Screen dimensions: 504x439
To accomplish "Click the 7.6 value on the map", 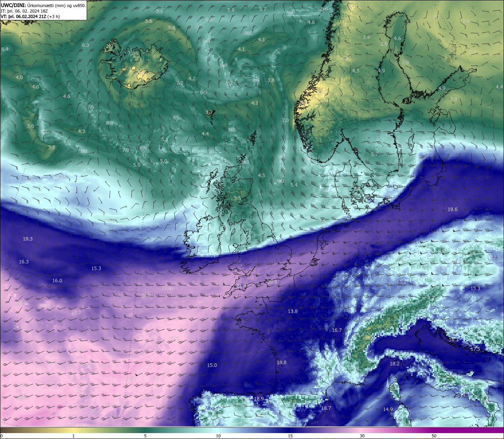I will [x=91, y=107].
